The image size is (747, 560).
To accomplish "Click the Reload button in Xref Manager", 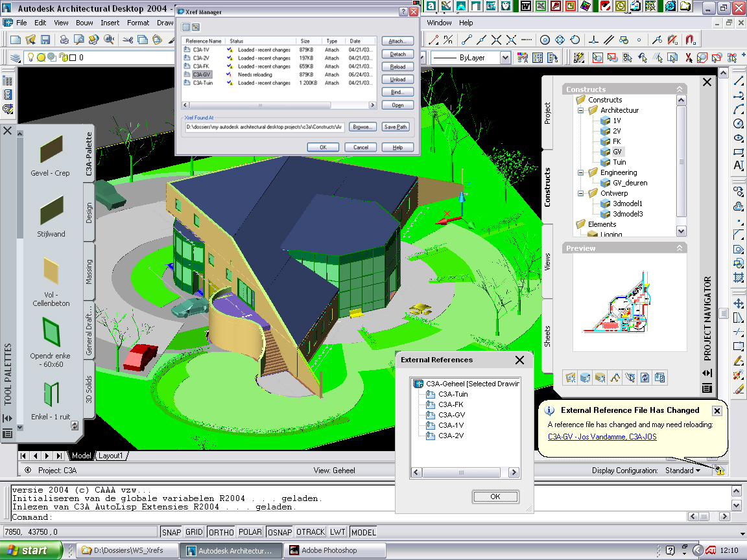I will click(x=397, y=67).
